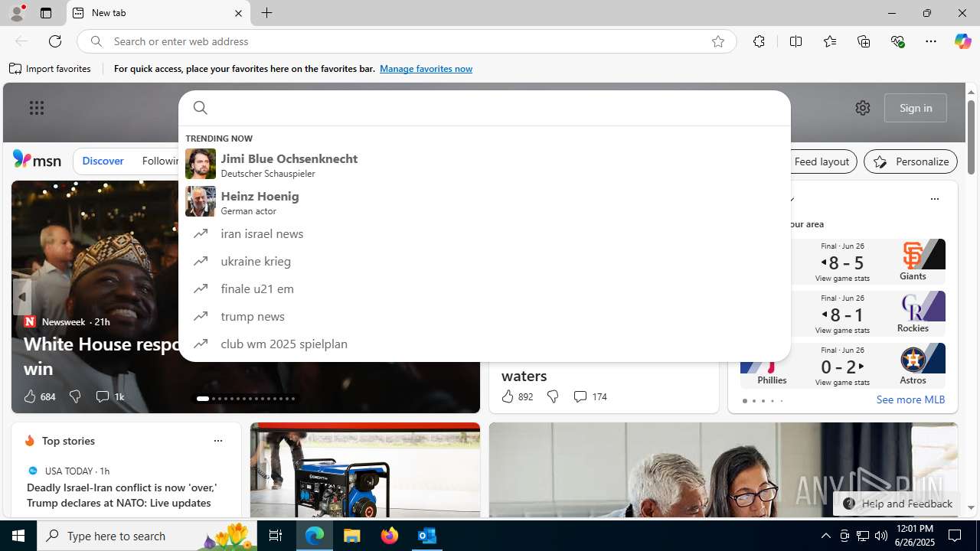Go to previous carousel story

(21, 297)
